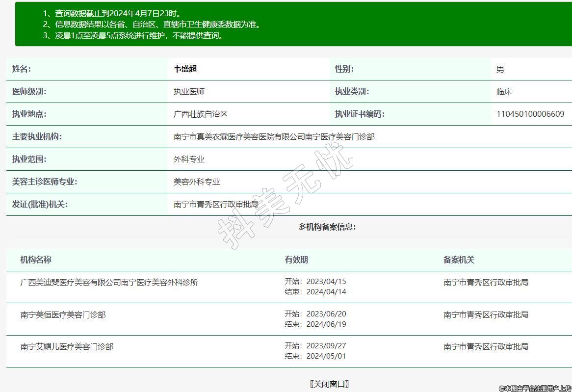
Task: Click the 备案机关 column header
Action: [459, 260]
